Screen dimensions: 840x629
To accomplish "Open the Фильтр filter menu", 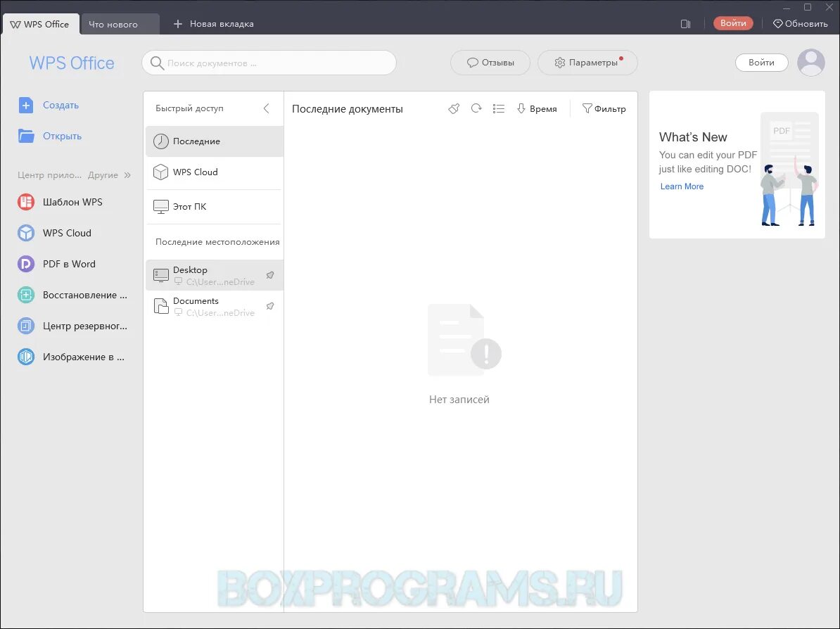I will (604, 109).
